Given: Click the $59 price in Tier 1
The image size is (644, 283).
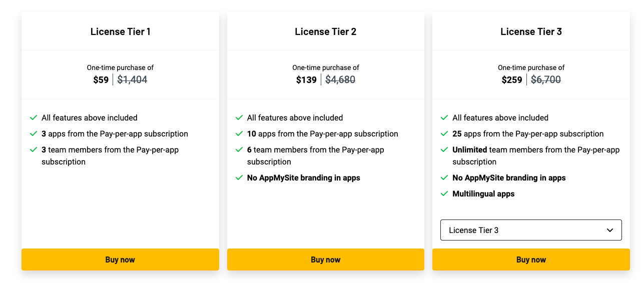Looking at the screenshot, I should pyautogui.click(x=101, y=79).
